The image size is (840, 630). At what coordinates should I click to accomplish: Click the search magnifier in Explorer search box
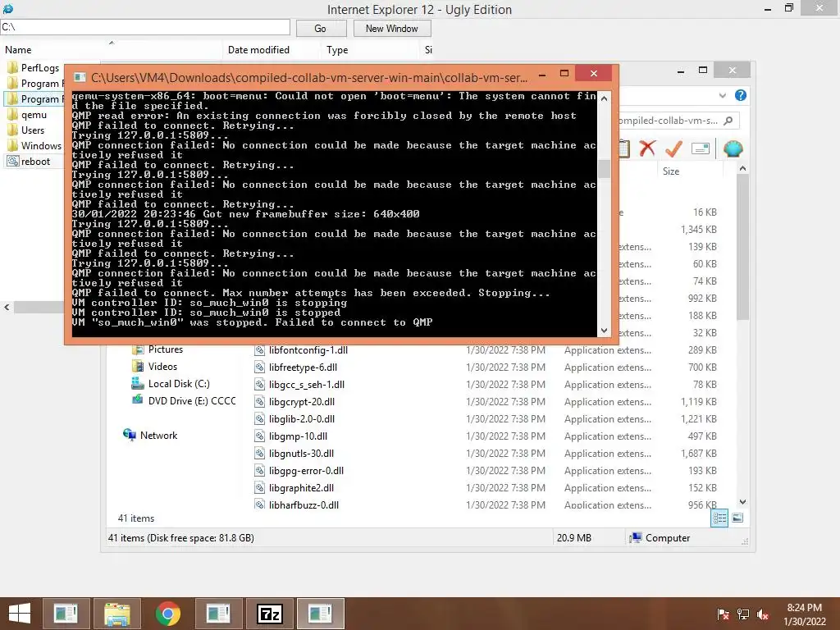pyautogui.click(x=728, y=121)
